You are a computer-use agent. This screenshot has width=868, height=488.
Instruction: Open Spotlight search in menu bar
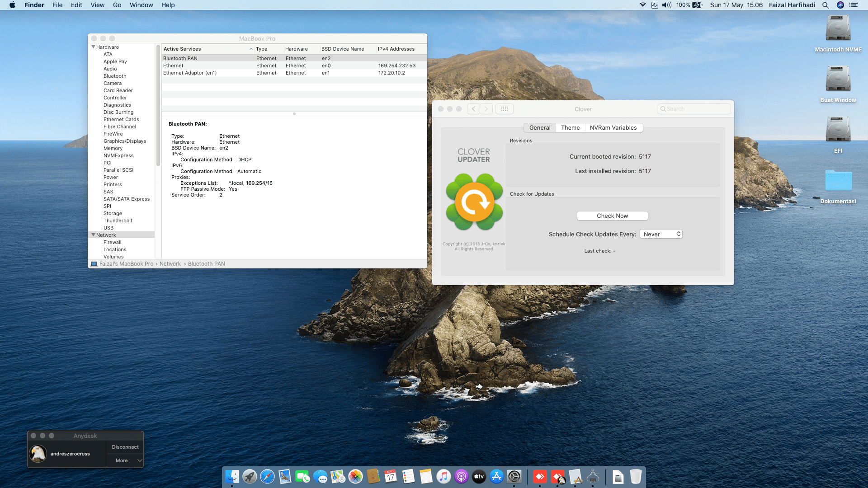(826, 5)
